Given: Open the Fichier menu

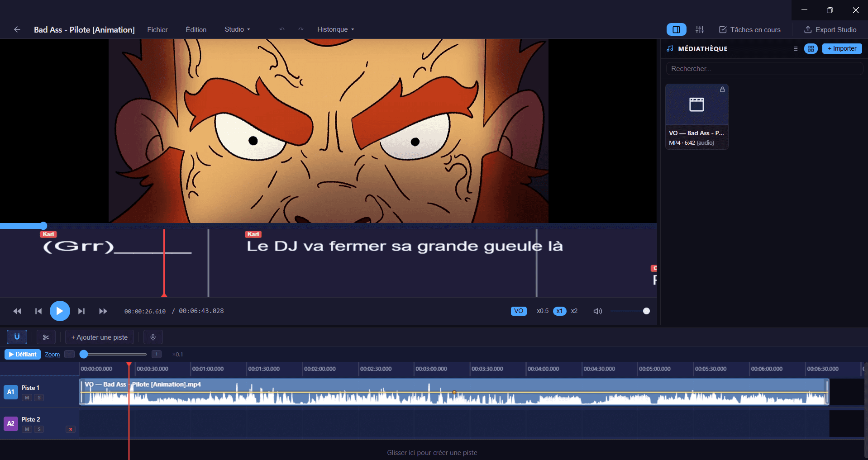Looking at the screenshot, I should [x=157, y=29].
